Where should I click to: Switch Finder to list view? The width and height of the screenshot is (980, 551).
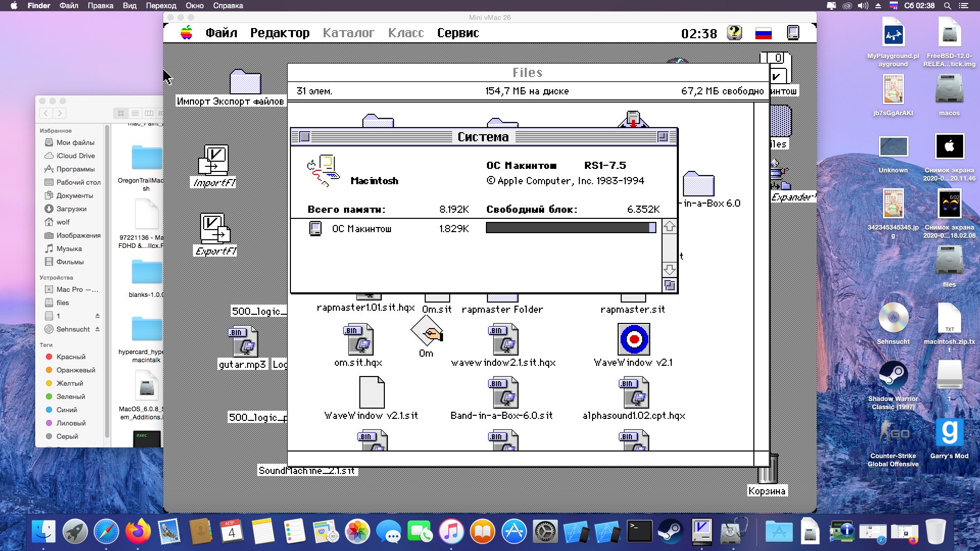[135, 113]
